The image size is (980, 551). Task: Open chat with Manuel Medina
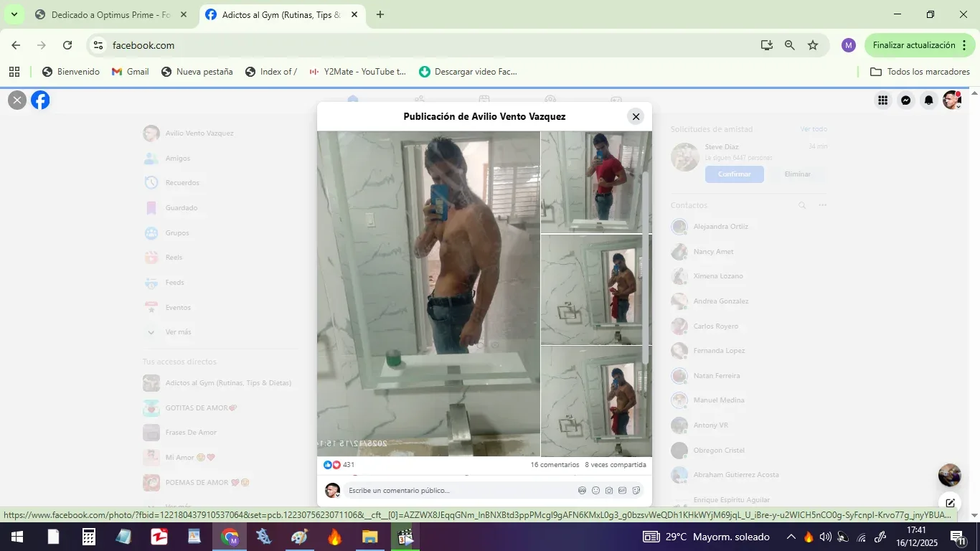748,400
